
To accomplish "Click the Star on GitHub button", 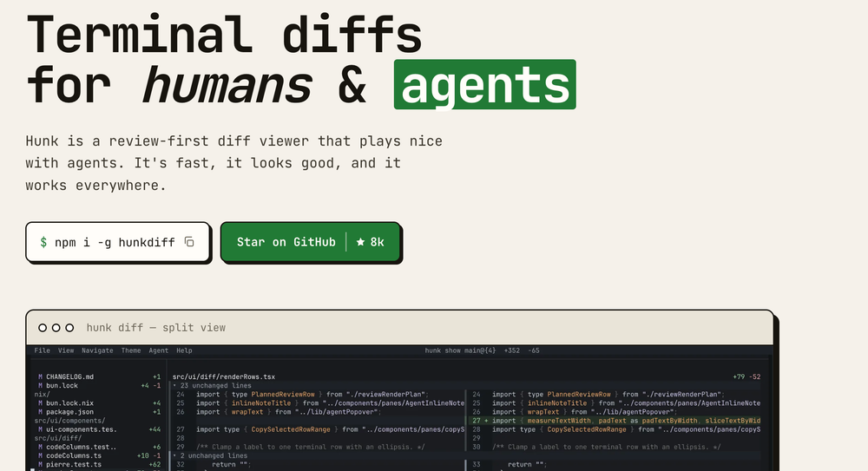I will pyautogui.click(x=310, y=242).
